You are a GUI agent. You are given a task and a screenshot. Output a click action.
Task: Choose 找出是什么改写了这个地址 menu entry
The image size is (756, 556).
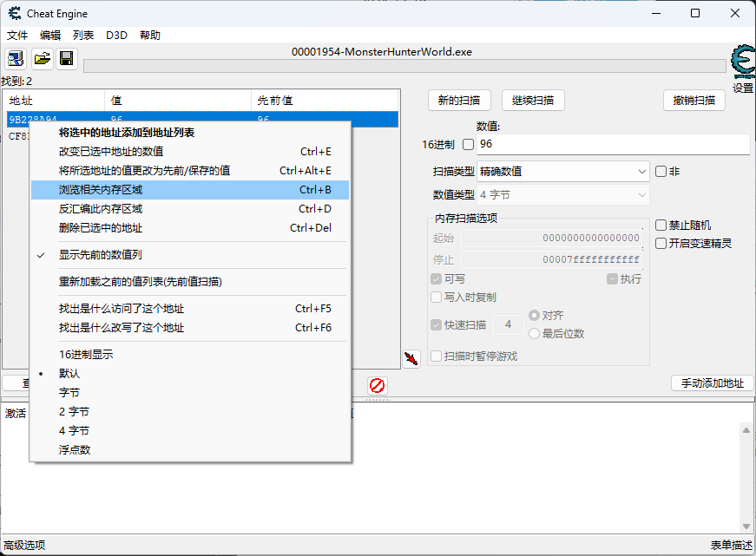tap(122, 328)
